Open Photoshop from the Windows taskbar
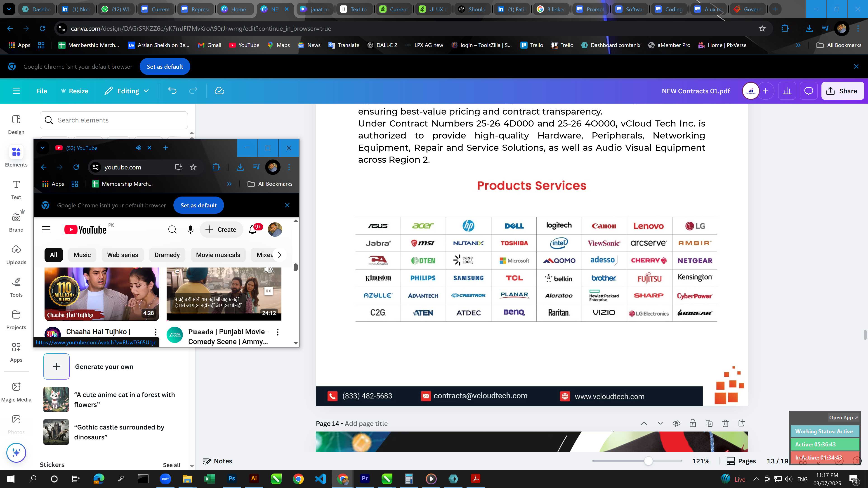868x488 pixels. click(x=232, y=479)
